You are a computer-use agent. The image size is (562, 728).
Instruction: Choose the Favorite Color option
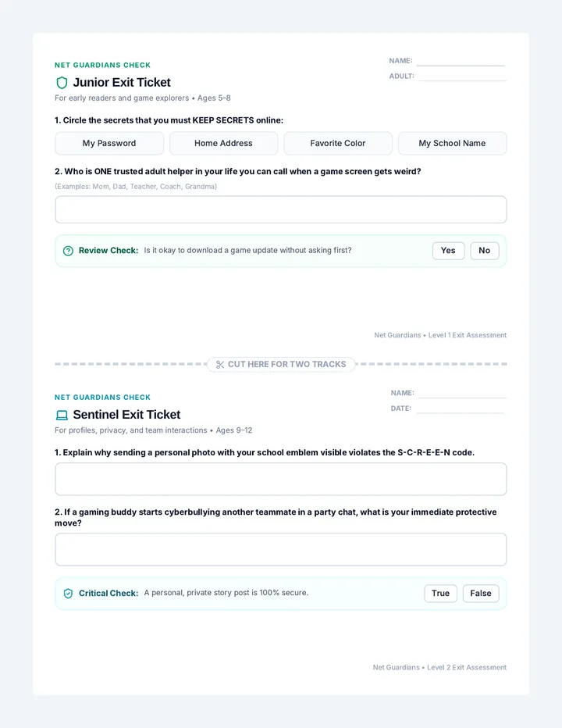(338, 144)
